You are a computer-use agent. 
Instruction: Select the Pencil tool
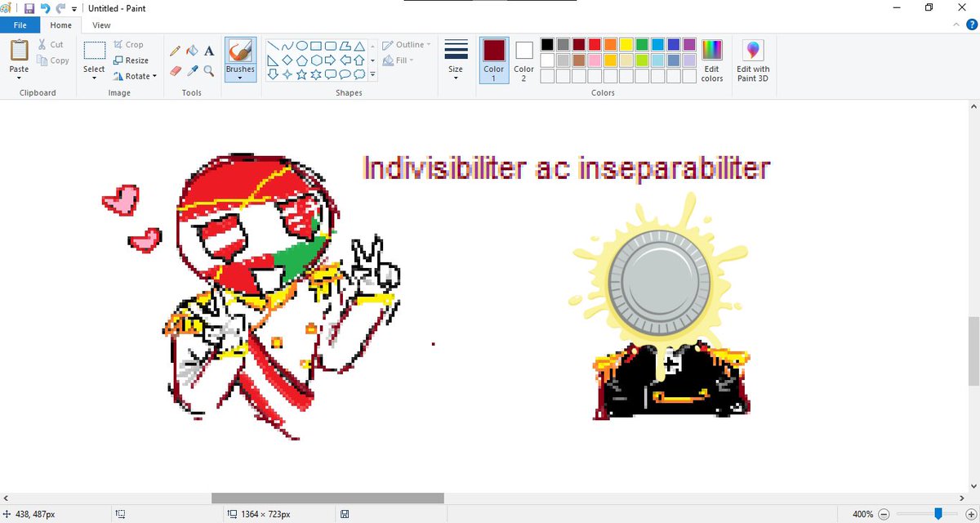click(175, 51)
